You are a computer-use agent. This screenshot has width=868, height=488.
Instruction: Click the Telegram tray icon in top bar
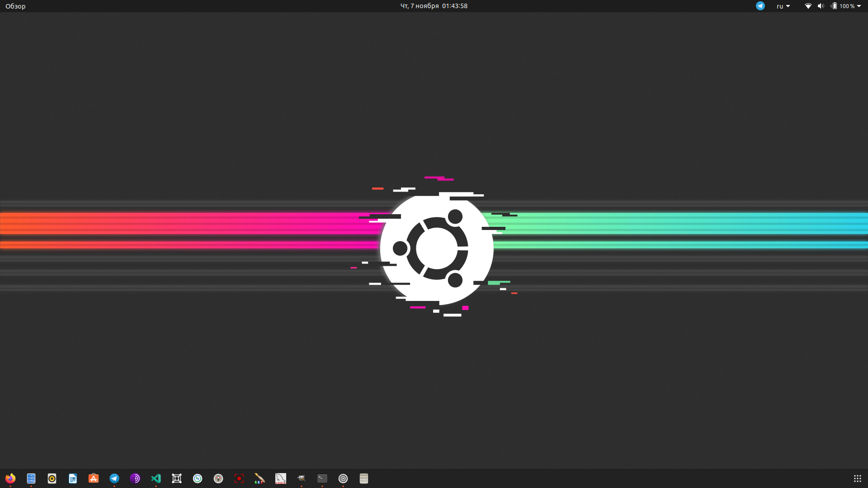coord(760,6)
